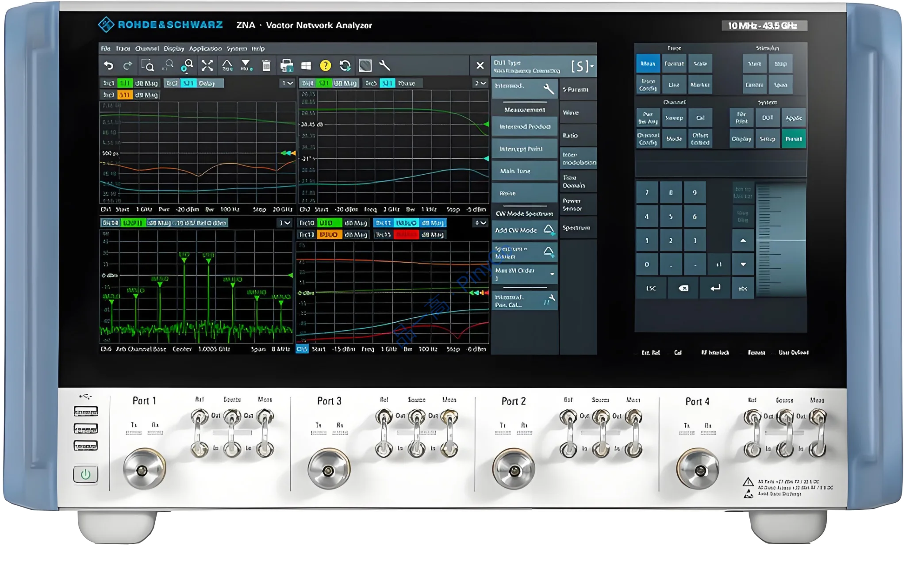Click the 0 key on the numeric keypad
Viewport: 906px width, 588px height.
coord(647,264)
